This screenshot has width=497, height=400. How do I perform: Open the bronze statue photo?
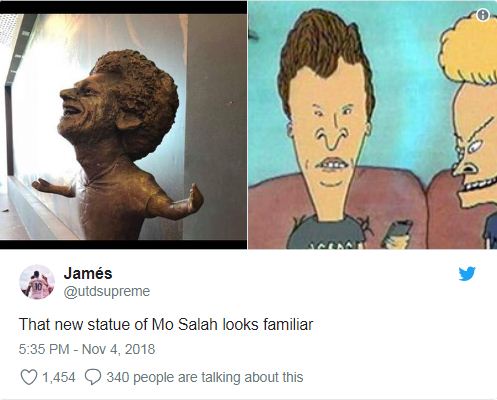tap(123, 125)
